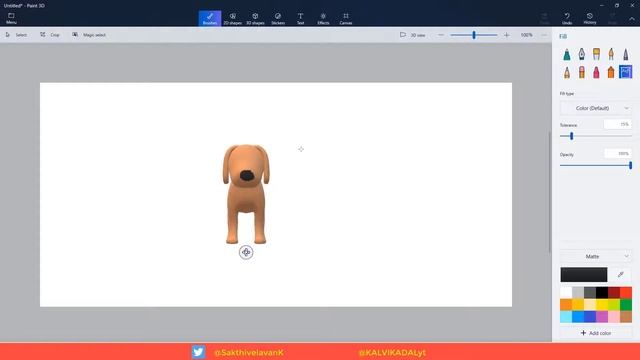Viewport: 640px width, 360px height.
Task: Click the Add color button
Action: 596,333
